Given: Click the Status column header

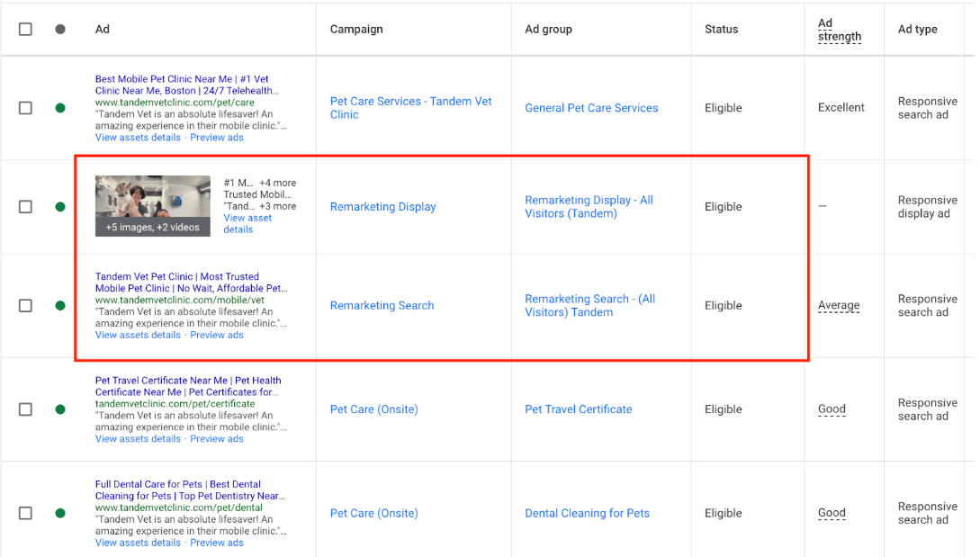Looking at the screenshot, I should pyautogui.click(x=721, y=29).
